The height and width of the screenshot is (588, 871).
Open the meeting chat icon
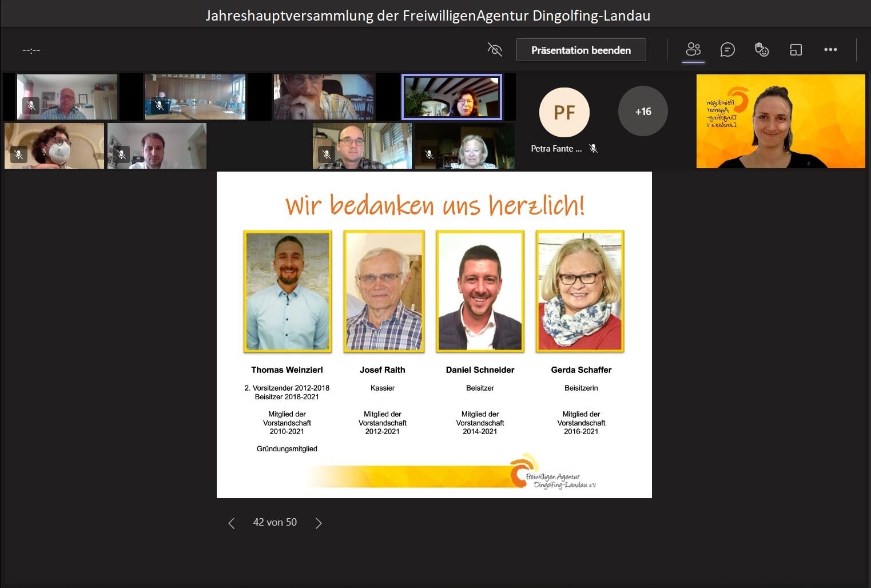pos(727,50)
